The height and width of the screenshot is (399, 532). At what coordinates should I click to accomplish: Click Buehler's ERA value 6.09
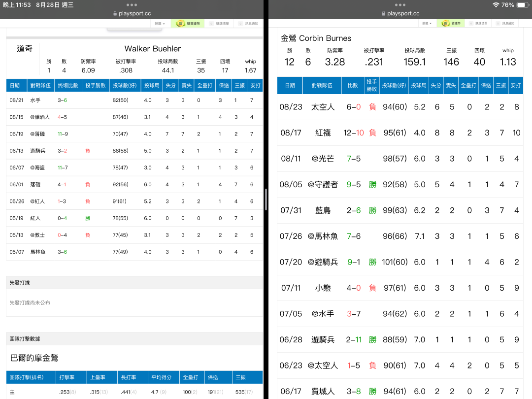pos(88,70)
